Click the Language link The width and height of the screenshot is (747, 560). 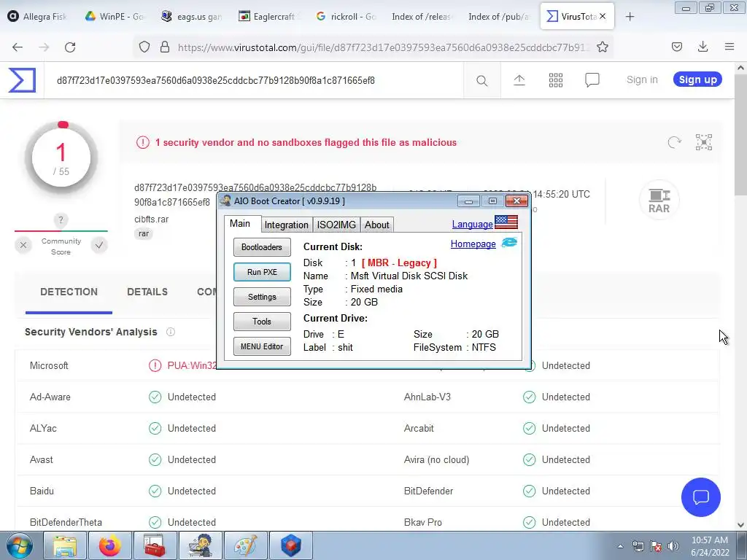click(472, 224)
